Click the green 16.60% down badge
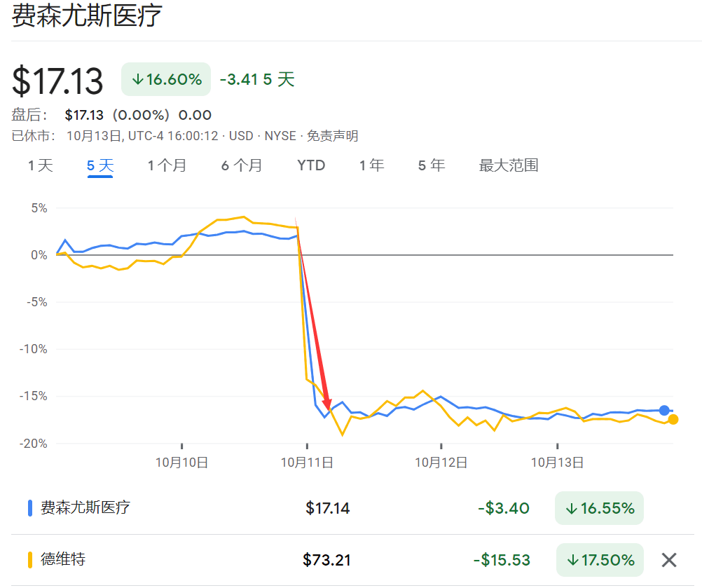 pos(166,79)
